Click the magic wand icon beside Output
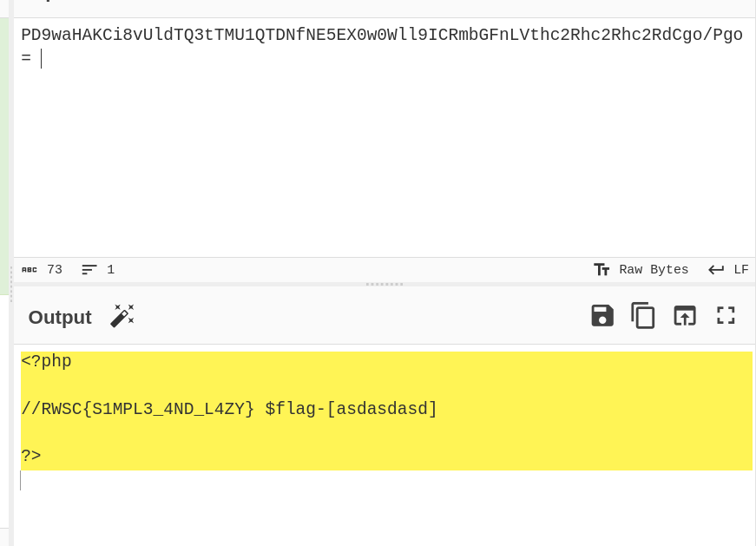 point(122,317)
